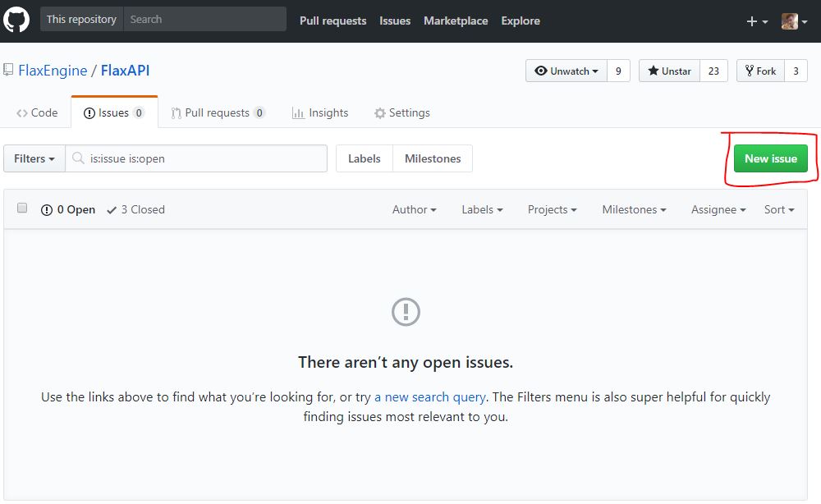
Task: Click the gear icon on Settings tab
Action: [379, 113]
